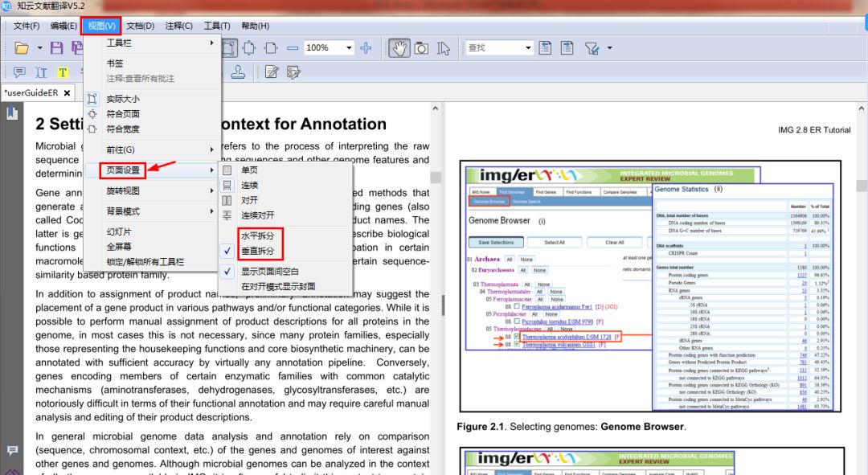Click the snapshot camera tool
This screenshot has height=475, width=868.
421,48
